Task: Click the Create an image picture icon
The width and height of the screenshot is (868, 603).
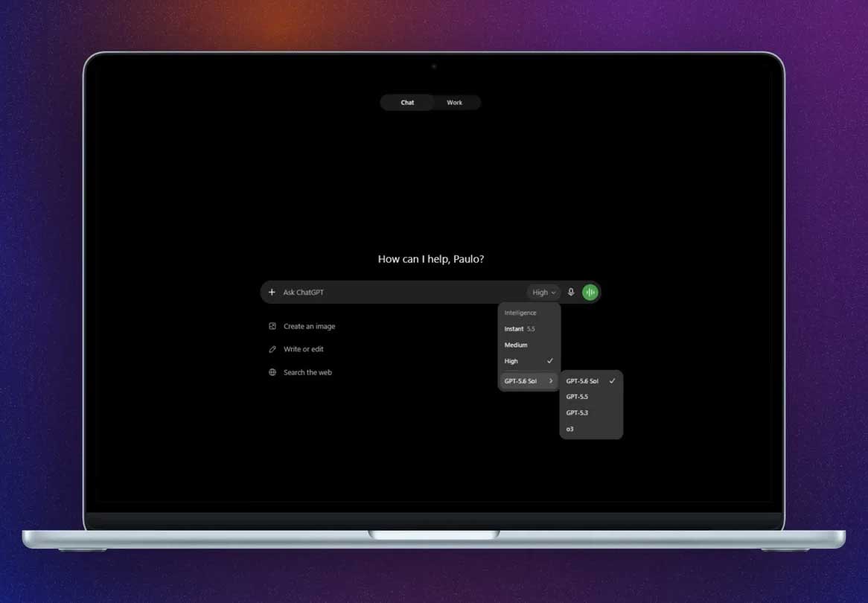Action: coord(272,326)
